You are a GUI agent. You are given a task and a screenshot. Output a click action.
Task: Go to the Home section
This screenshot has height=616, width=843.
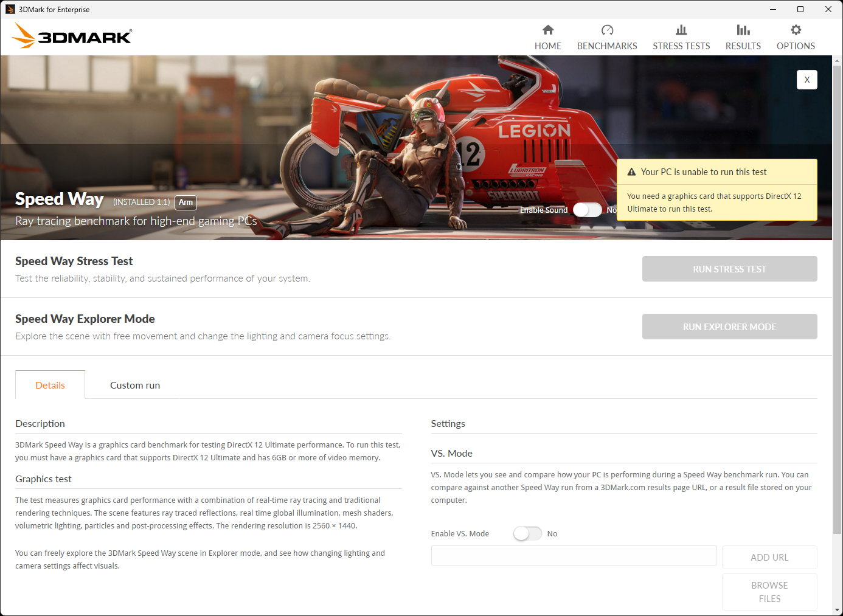click(x=548, y=38)
